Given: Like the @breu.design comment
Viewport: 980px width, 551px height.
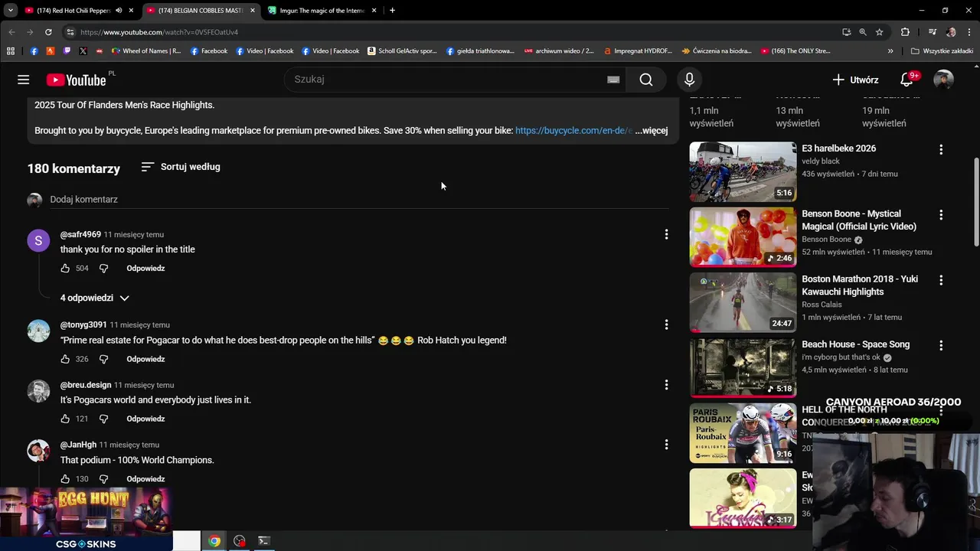Looking at the screenshot, I should (x=65, y=419).
